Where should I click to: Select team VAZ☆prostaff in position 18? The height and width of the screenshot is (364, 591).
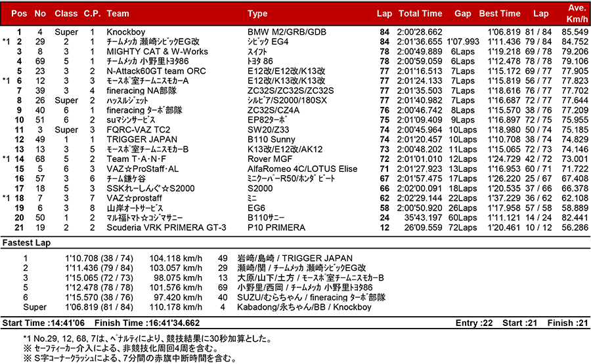coord(134,198)
